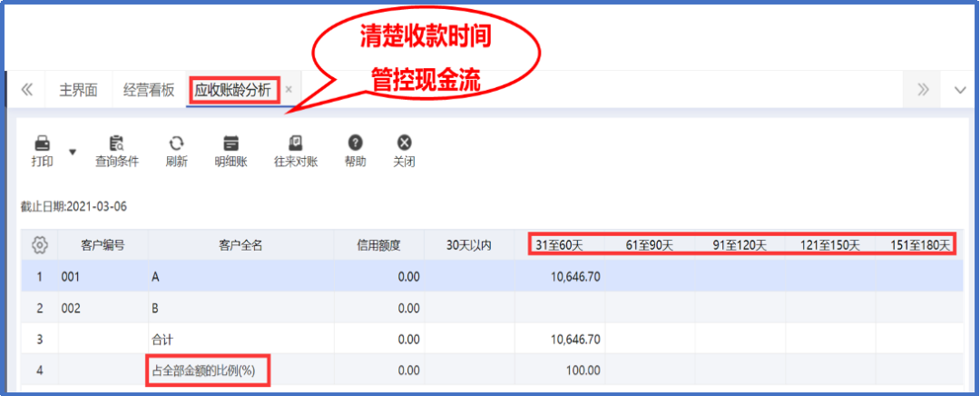Select row number 2
This screenshot has height=396, width=980.
coord(39,309)
